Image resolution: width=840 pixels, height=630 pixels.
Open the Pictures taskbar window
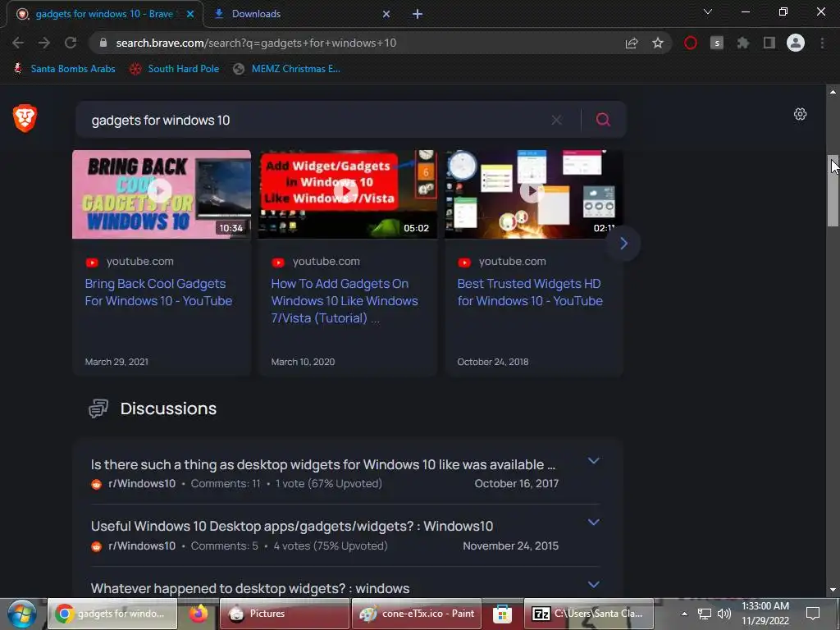pos(285,614)
